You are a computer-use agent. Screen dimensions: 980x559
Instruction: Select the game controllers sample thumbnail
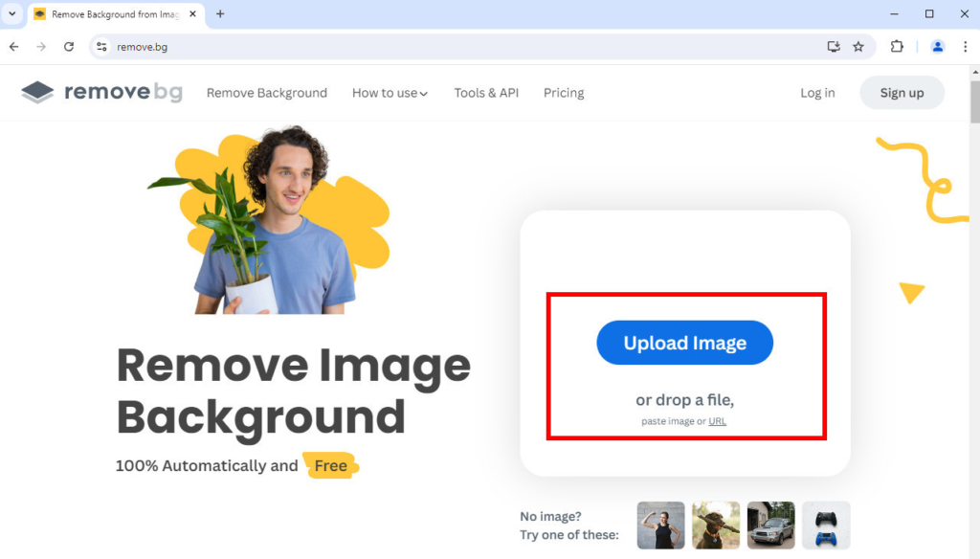(x=826, y=525)
